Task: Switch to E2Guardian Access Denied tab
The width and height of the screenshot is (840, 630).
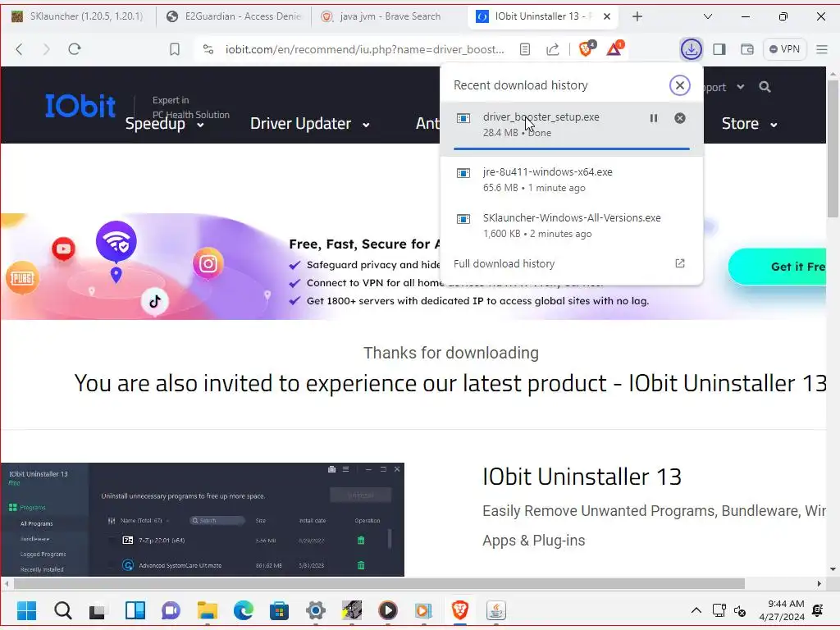Action: pyautogui.click(x=234, y=16)
